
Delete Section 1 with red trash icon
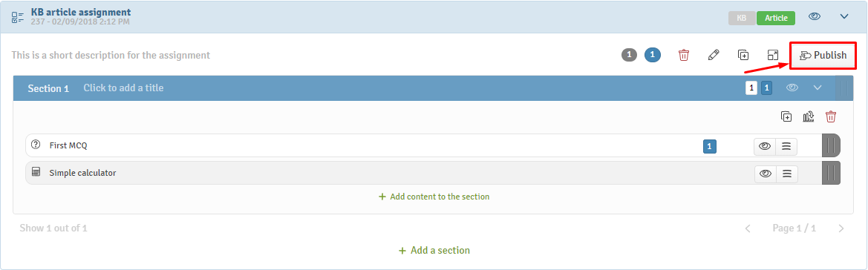pyautogui.click(x=831, y=116)
